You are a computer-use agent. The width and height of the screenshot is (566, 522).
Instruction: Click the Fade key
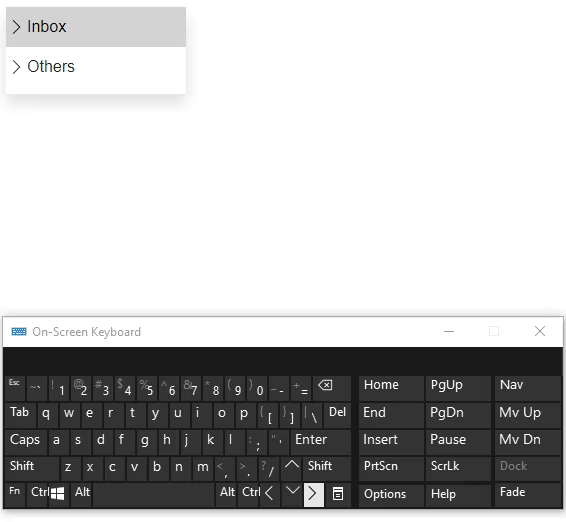tap(528, 494)
